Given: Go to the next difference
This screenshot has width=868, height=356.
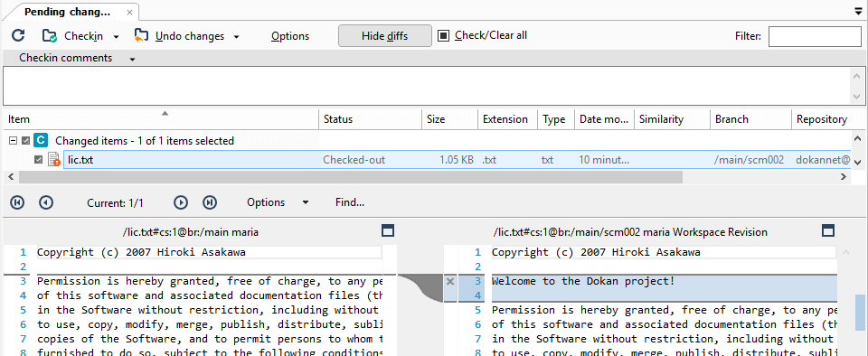Looking at the screenshot, I should (x=181, y=203).
